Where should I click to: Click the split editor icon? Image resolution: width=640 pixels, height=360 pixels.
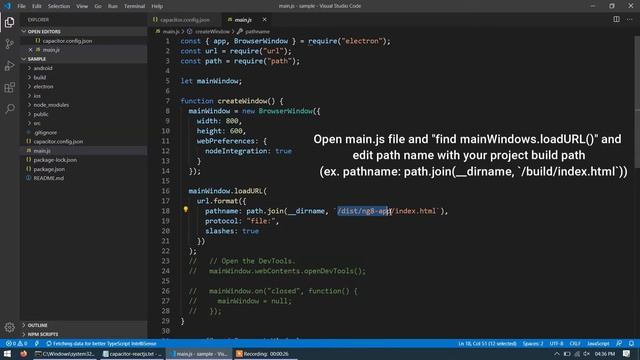616,19
